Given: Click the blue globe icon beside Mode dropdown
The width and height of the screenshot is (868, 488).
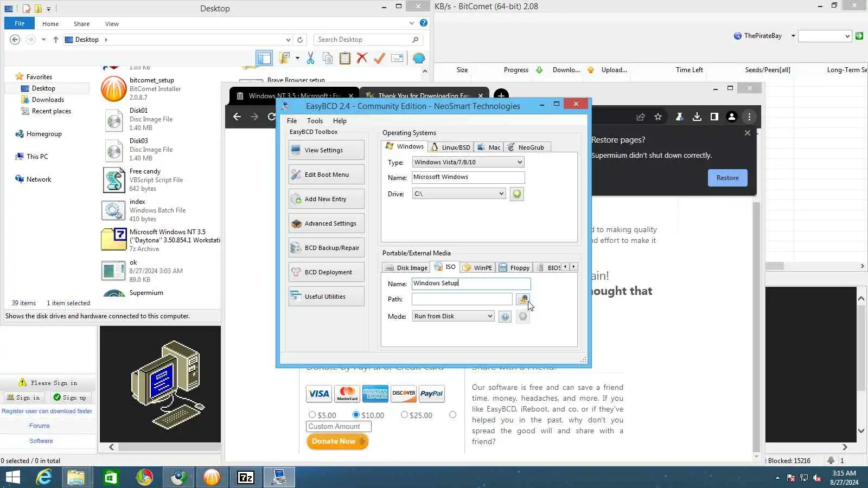Looking at the screenshot, I should pos(505,317).
